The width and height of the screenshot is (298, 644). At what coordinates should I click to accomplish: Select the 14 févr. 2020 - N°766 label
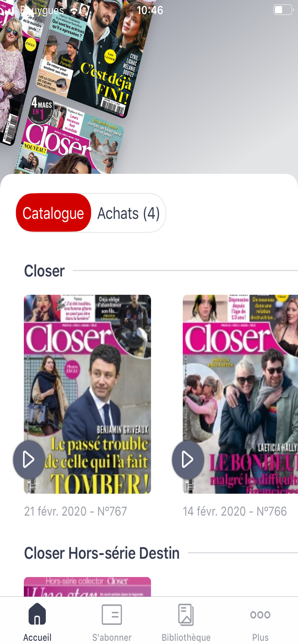point(235,511)
